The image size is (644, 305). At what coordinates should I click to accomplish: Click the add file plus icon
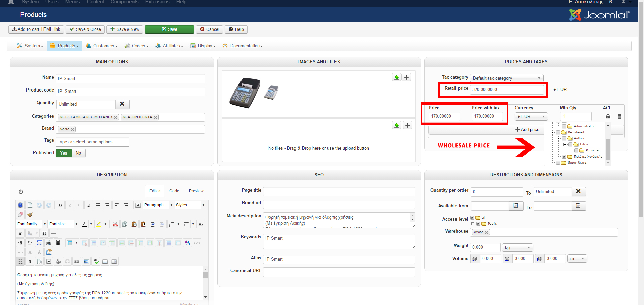coord(408,125)
